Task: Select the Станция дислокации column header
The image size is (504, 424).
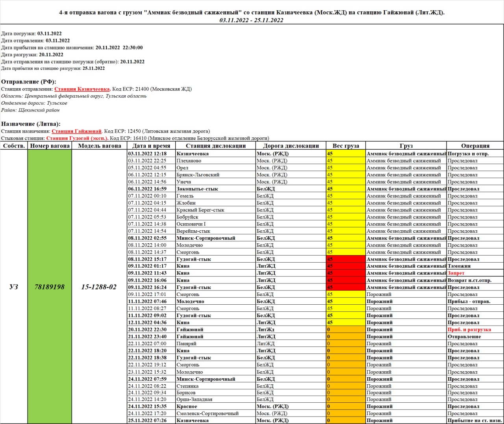Action: click(x=215, y=146)
